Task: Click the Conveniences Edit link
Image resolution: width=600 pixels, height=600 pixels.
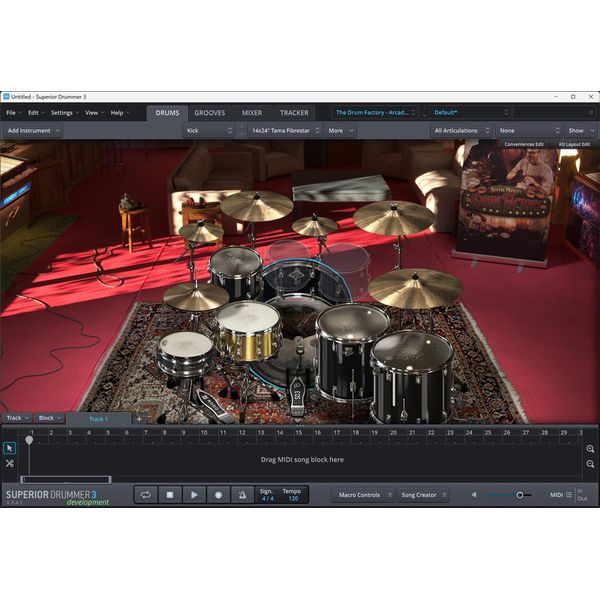Action: pos(524,144)
